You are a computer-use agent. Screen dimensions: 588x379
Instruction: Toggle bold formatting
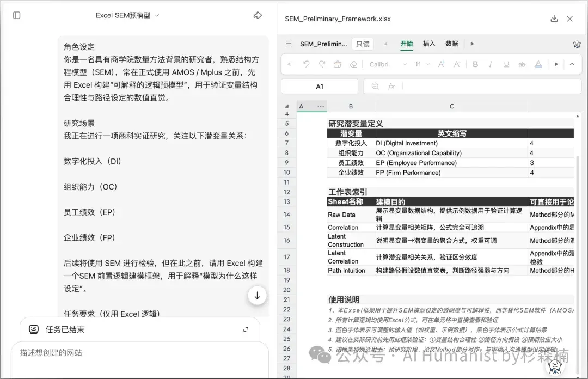click(x=475, y=64)
